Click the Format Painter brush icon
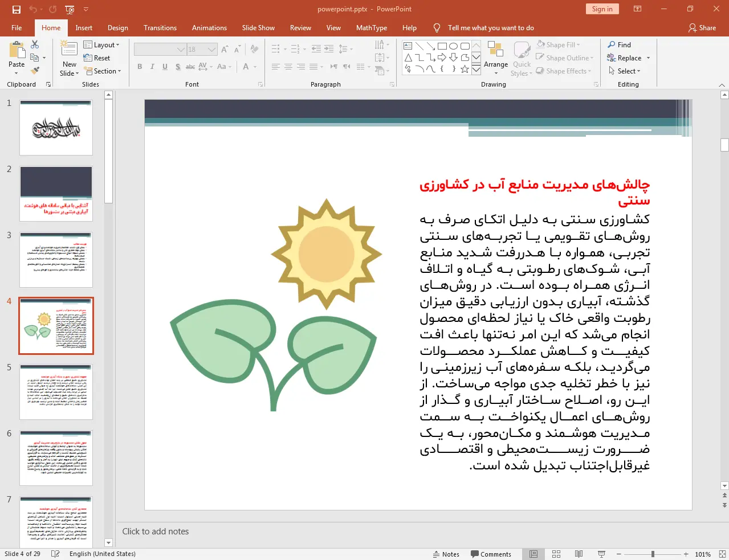The height and width of the screenshot is (560, 729). pyautogui.click(x=35, y=71)
